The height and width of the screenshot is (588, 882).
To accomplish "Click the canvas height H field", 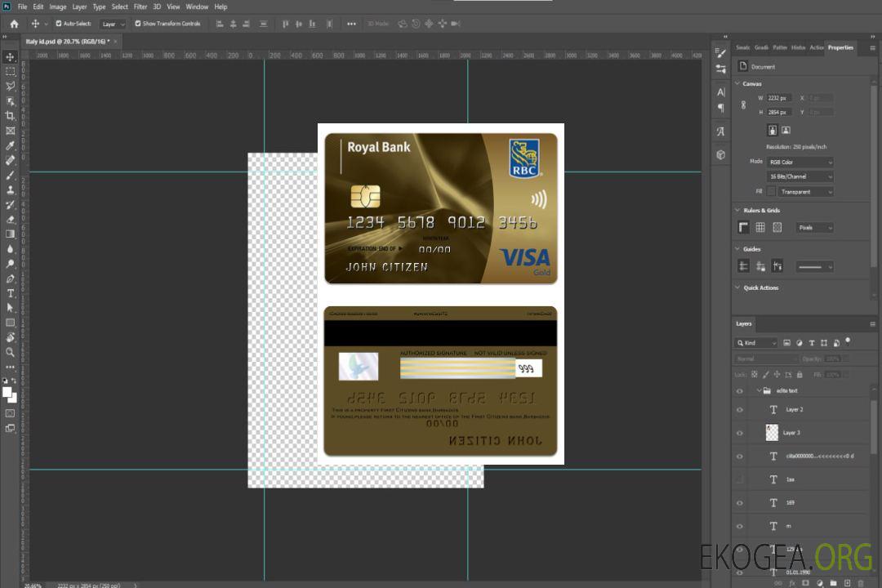I will [x=779, y=112].
